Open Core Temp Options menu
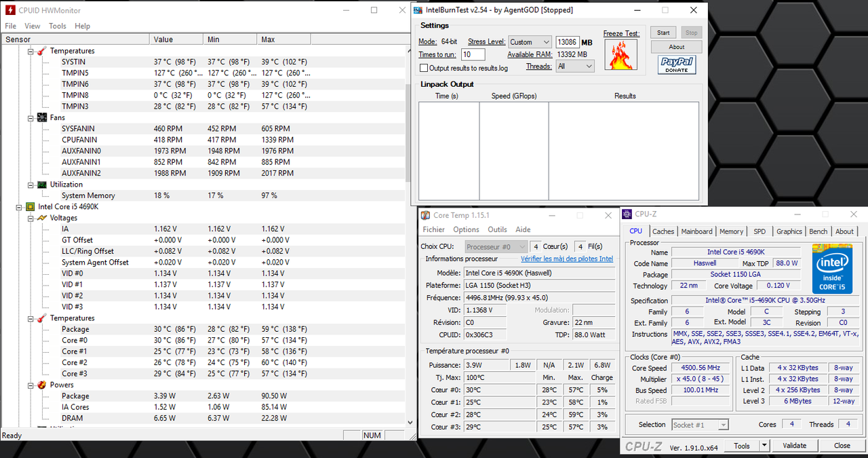The height and width of the screenshot is (458, 868). pyautogui.click(x=466, y=229)
